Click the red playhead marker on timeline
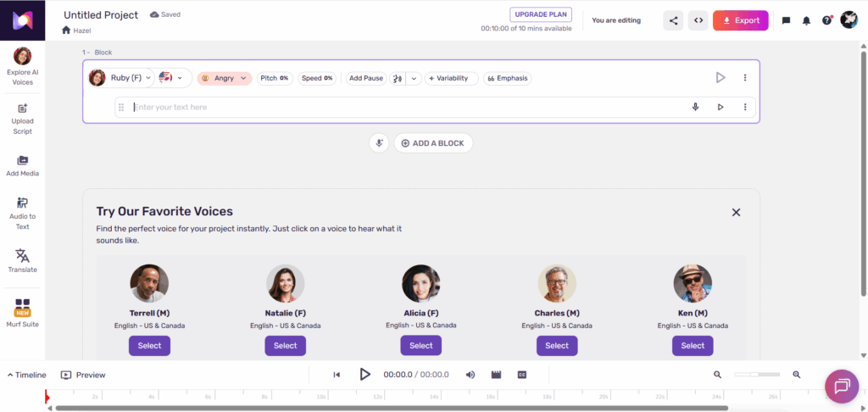 coord(47,397)
